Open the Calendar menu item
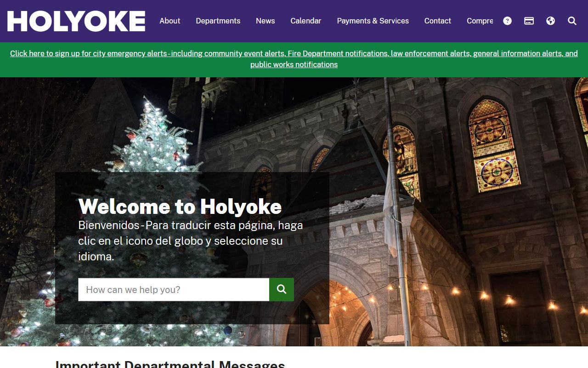Viewport: 588px width, 368px height. (x=305, y=21)
